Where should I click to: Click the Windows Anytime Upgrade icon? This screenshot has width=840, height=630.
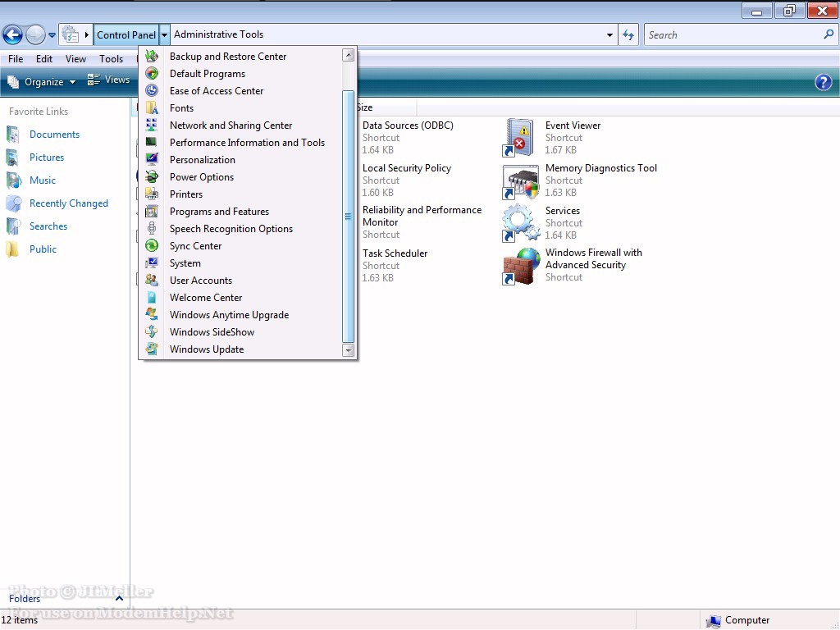(152, 314)
